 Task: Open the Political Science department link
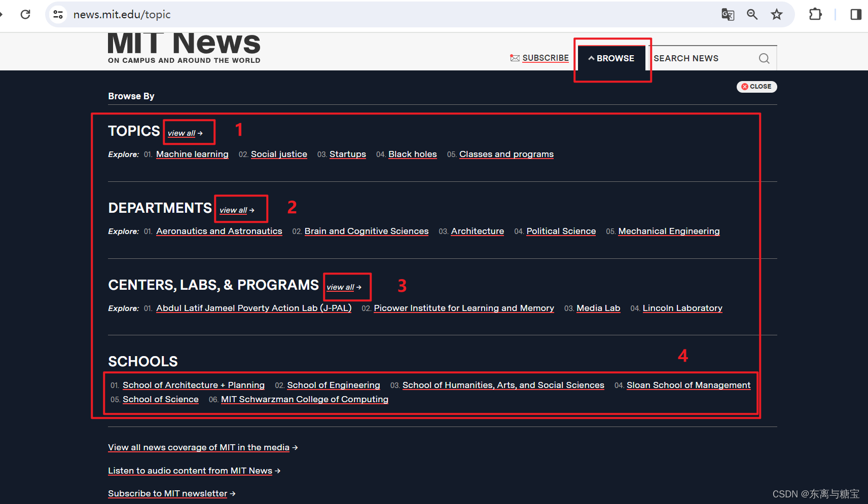pyautogui.click(x=561, y=231)
